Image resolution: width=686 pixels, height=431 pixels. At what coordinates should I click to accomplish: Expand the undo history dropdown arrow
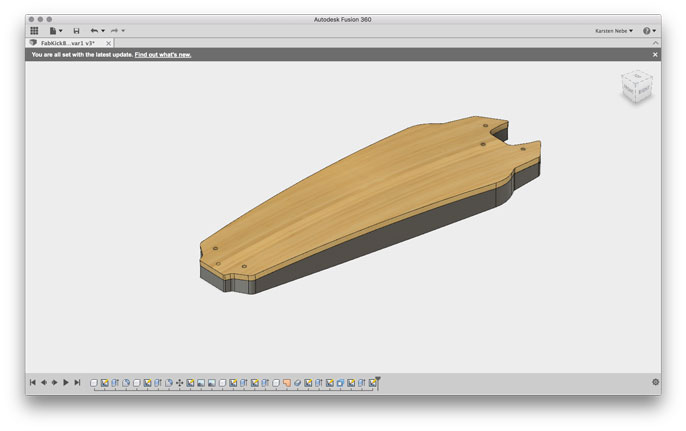(103, 31)
